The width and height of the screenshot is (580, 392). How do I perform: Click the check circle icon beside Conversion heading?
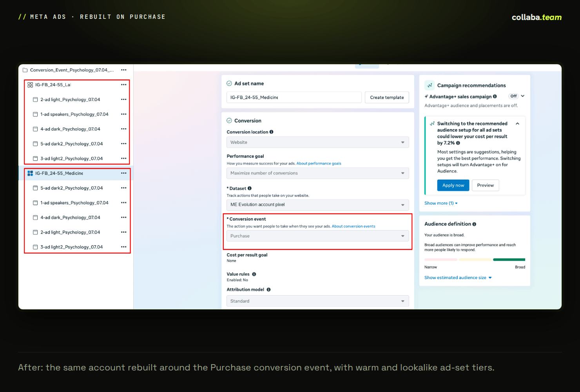point(229,121)
